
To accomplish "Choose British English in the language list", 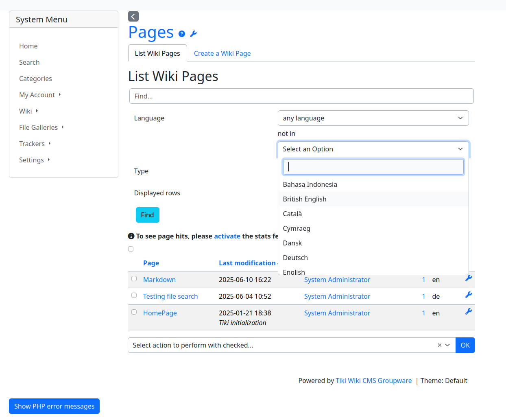I will [x=373, y=199].
